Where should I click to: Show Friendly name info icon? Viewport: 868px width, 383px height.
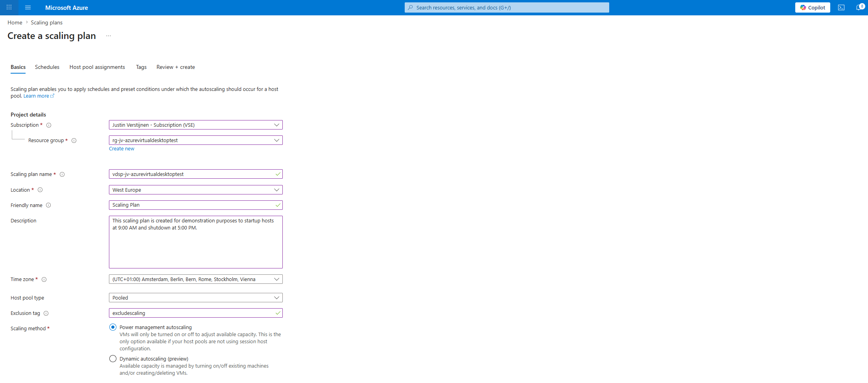48,205
